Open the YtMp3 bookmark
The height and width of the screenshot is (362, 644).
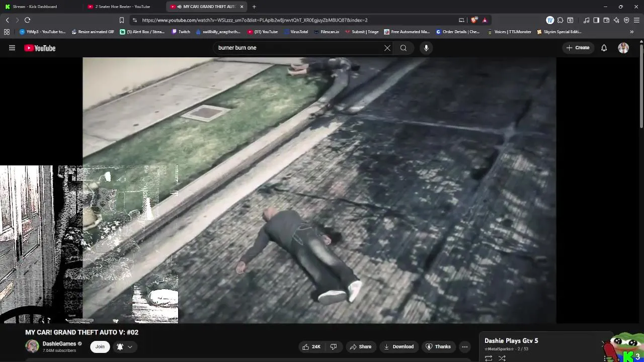pyautogui.click(x=43, y=32)
